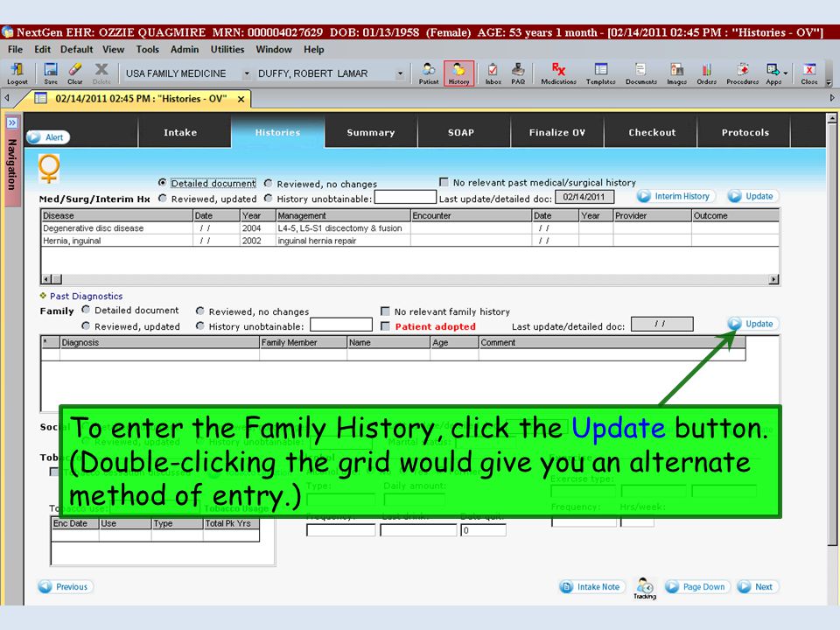Click the Next button
Viewport: 840px width, 630px height.
(758, 586)
